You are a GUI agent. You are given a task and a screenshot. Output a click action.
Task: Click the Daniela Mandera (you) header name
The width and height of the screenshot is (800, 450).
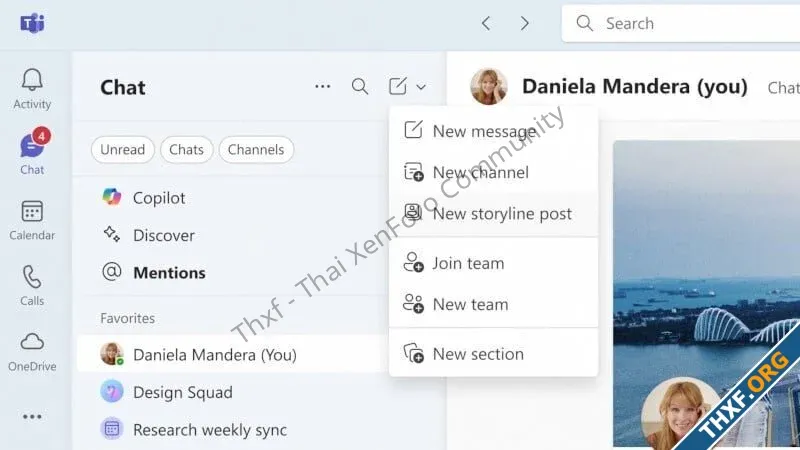click(x=635, y=87)
